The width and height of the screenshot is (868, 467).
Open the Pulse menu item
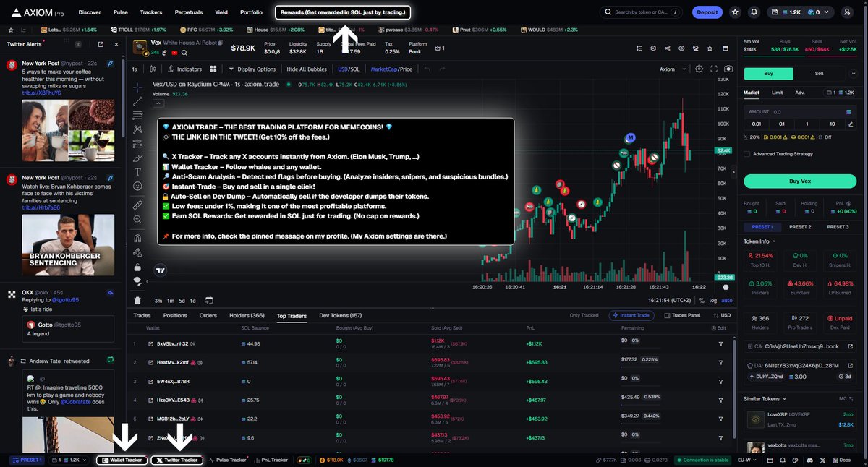121,12
